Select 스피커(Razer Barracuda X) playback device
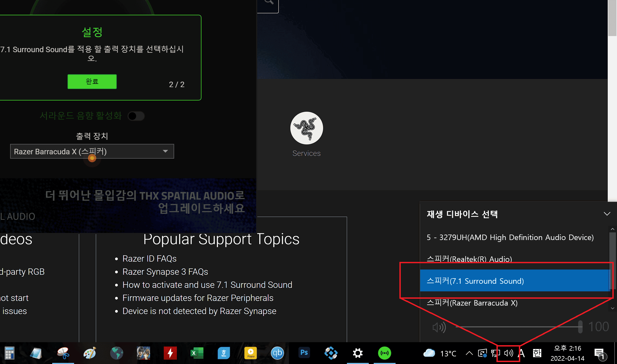This screenshot has width=617, height=364. click(472, 303)
